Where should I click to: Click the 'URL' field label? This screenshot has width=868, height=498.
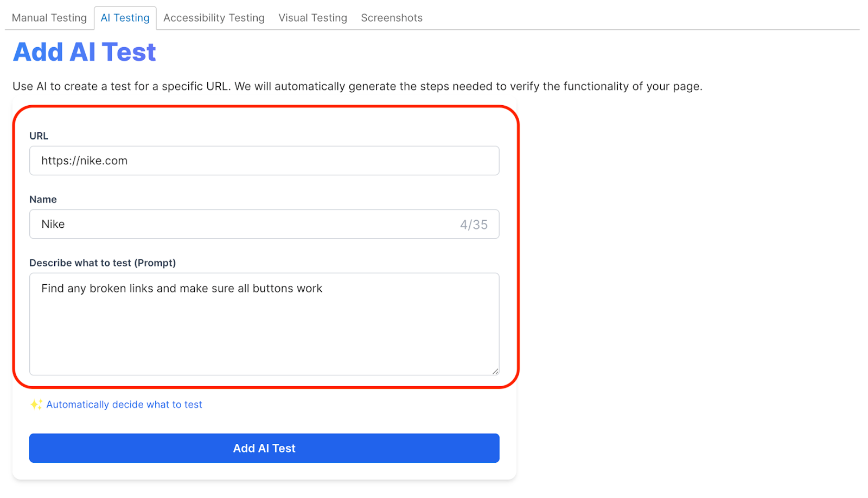(x=39, y=136)
